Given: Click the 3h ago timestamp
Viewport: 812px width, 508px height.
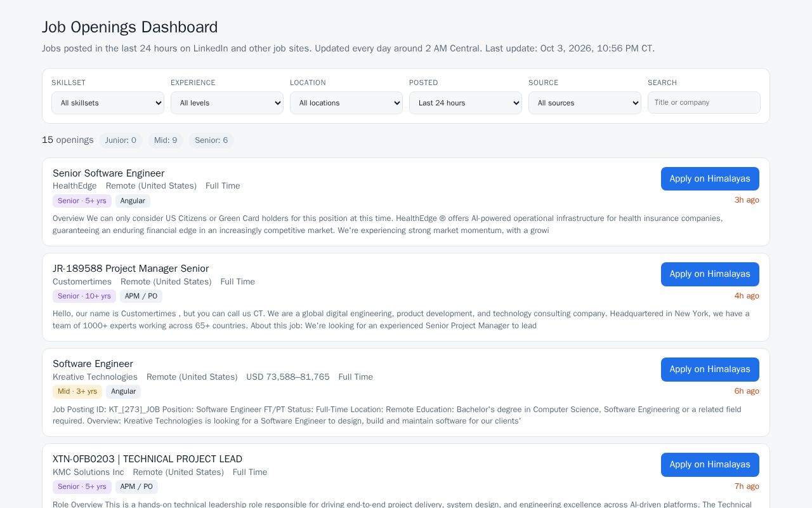Looking at the screenshot, I should pyautogui.click(x=747, y=200).
